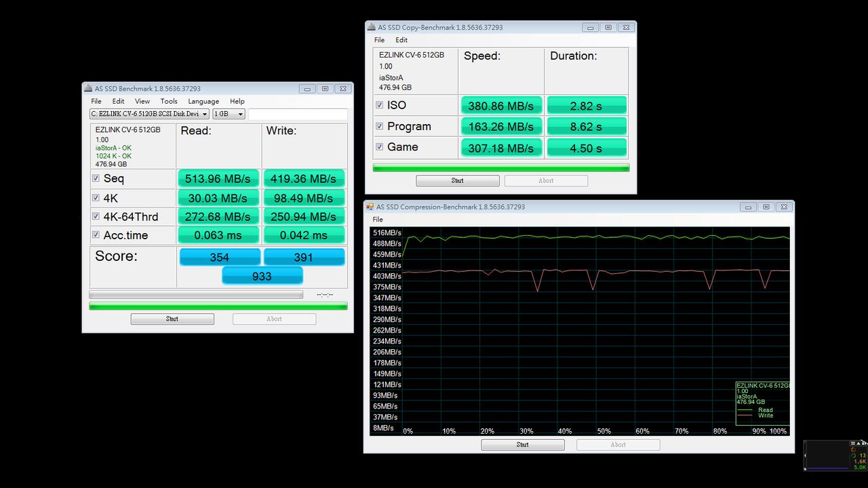Image resolution: width=868 pixels, height=488 pixels.
Task: Click the read access time 0.063 ms
Action: pyautogui.click(x=218, y=235)
